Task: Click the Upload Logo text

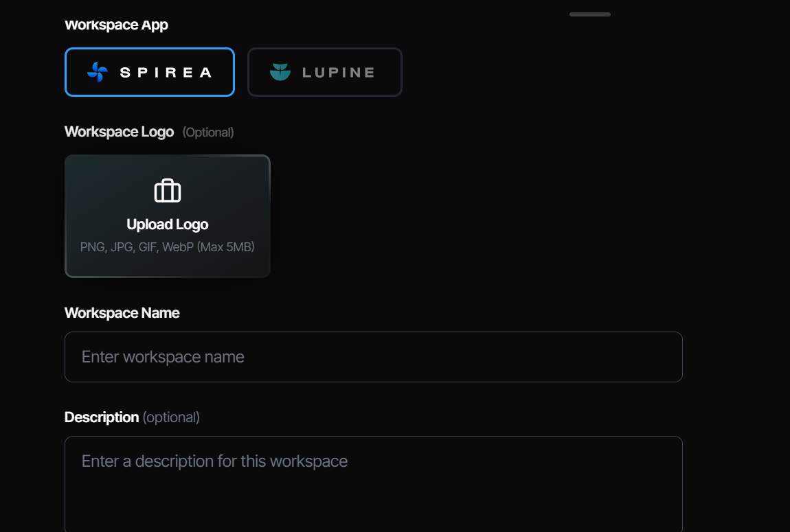Action: (167, 224)
